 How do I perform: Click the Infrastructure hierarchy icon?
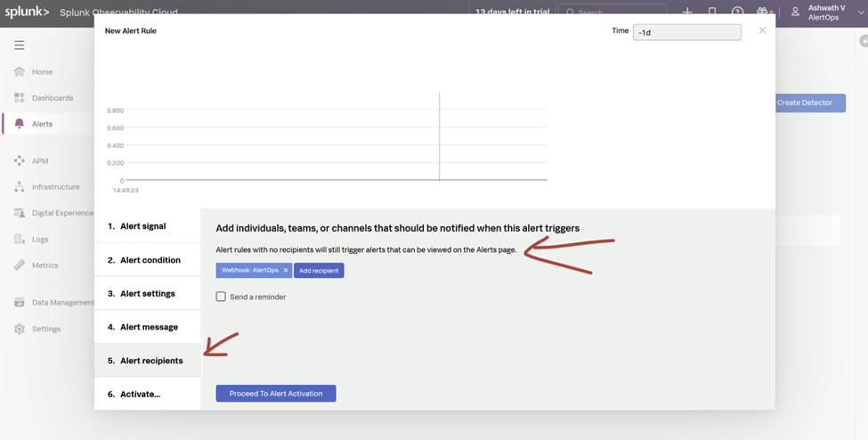20,187
